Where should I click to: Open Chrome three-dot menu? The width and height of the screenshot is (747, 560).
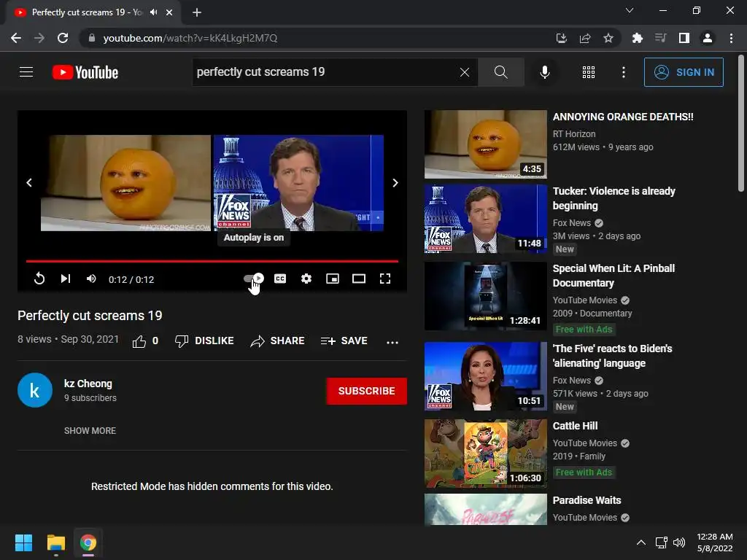pyautogui.click(x=731, y=38)
